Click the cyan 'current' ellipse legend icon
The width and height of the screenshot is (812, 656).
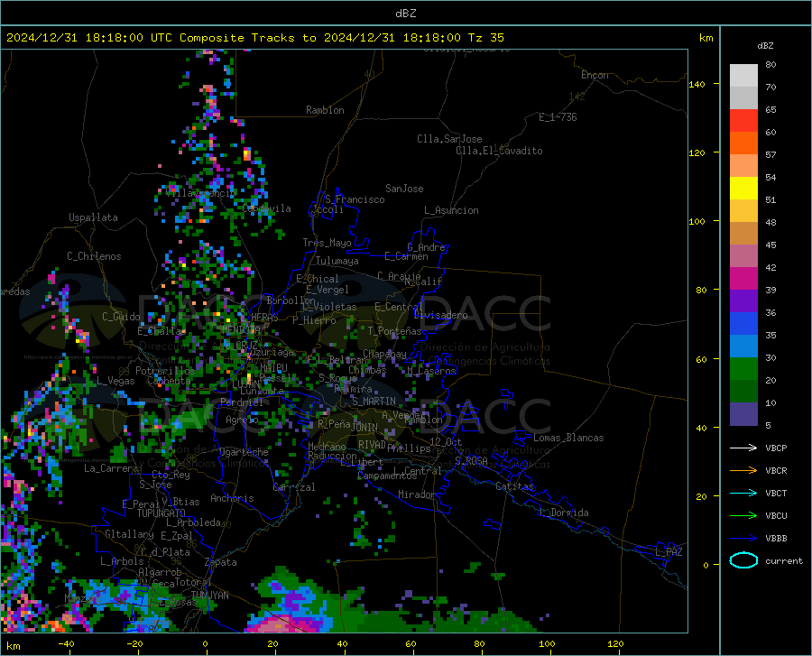tap(743, 560)
